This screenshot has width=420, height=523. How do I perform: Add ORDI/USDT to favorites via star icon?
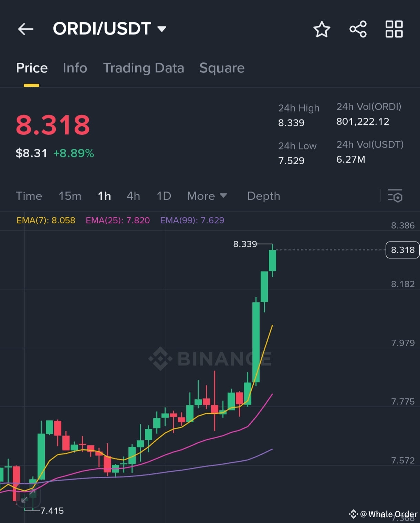(x=322, y=29)
